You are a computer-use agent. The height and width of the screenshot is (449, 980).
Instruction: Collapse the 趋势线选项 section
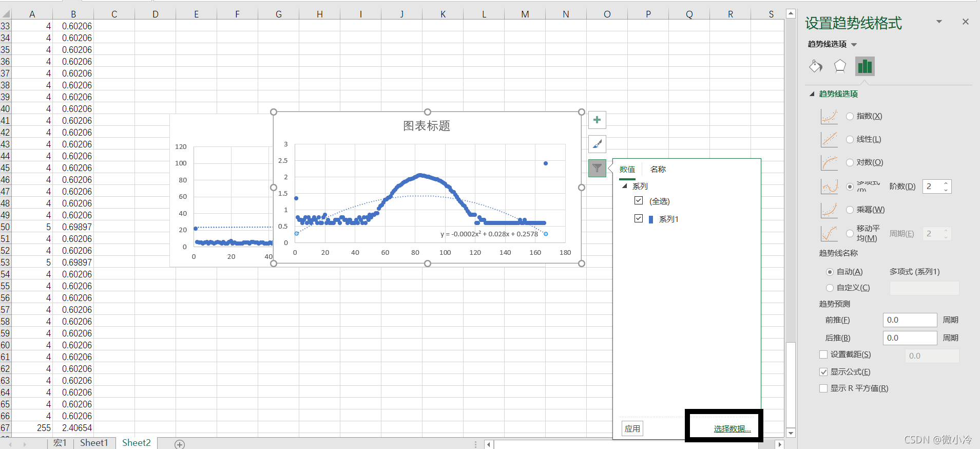click(x=812, y=94)
